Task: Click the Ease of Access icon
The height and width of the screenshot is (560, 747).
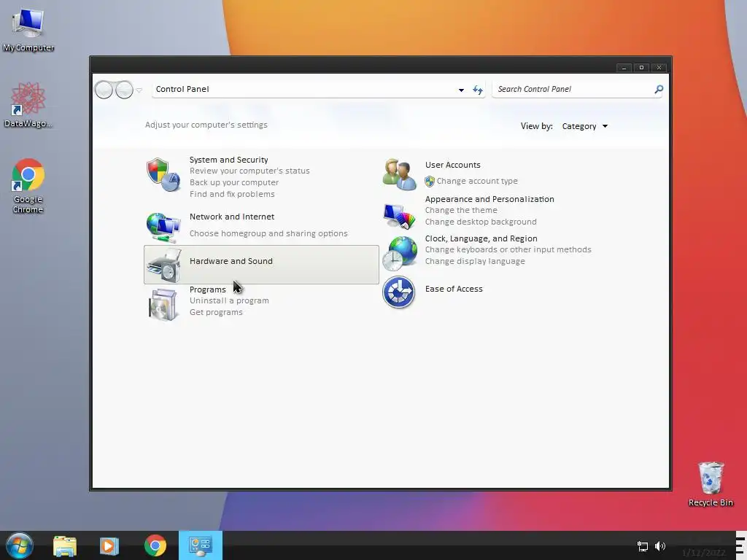Action: tap(399, 292)
